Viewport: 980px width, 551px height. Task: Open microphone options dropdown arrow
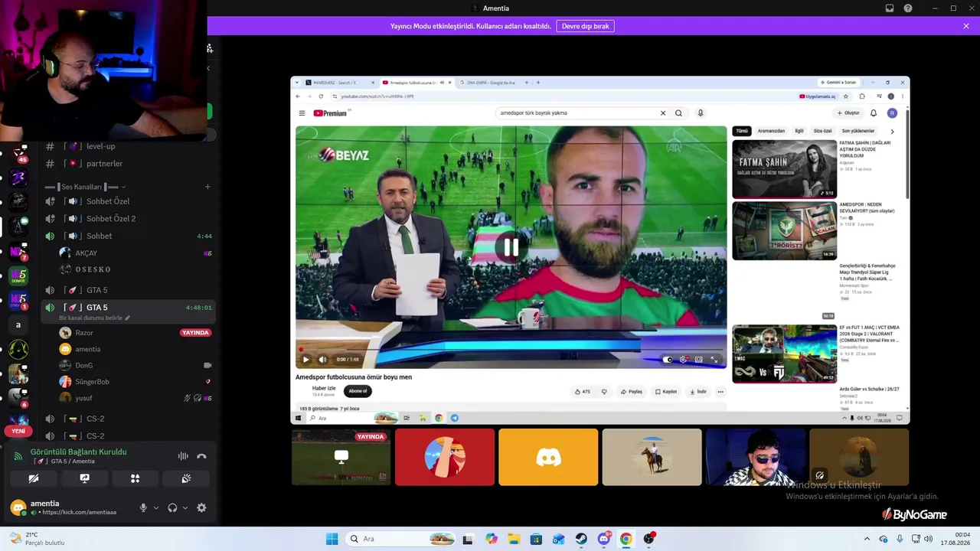156,507
